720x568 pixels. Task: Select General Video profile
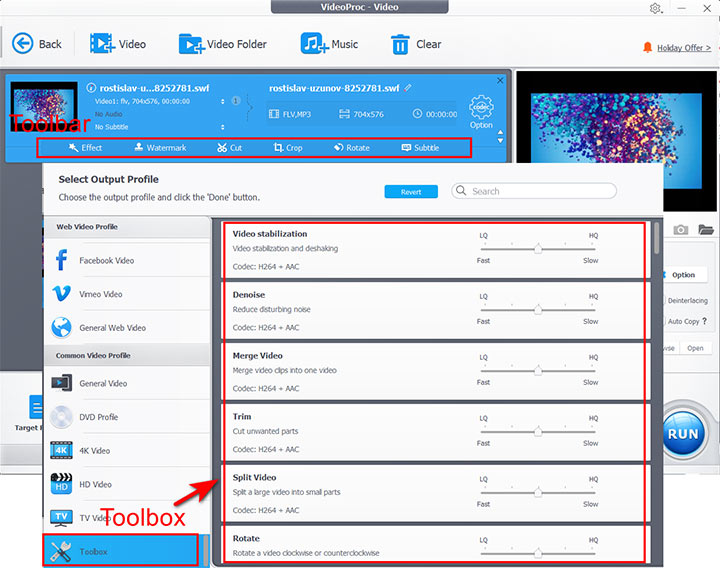click(x=127, y=383)
